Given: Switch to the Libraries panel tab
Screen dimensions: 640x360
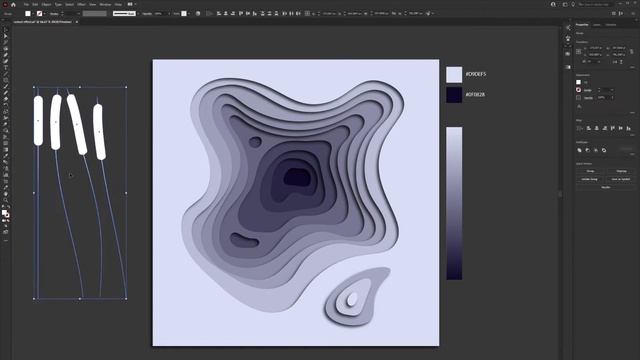Looking at the screenshot, I should (611, 25).
